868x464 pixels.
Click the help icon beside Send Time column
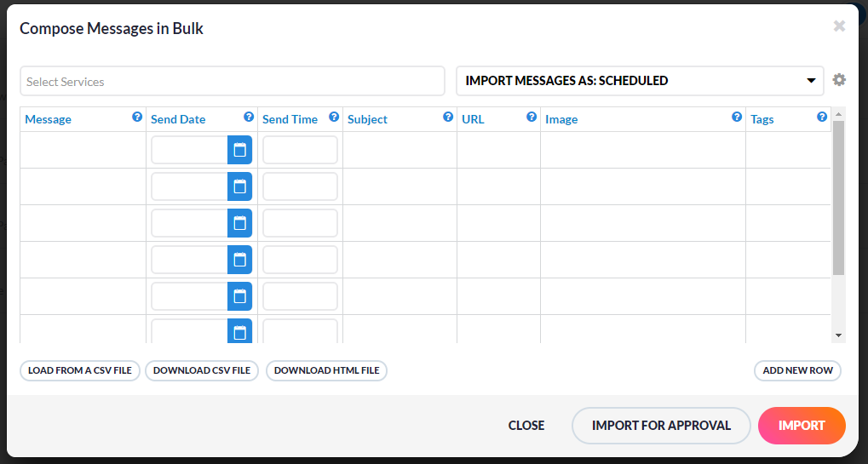pos(334,117)
